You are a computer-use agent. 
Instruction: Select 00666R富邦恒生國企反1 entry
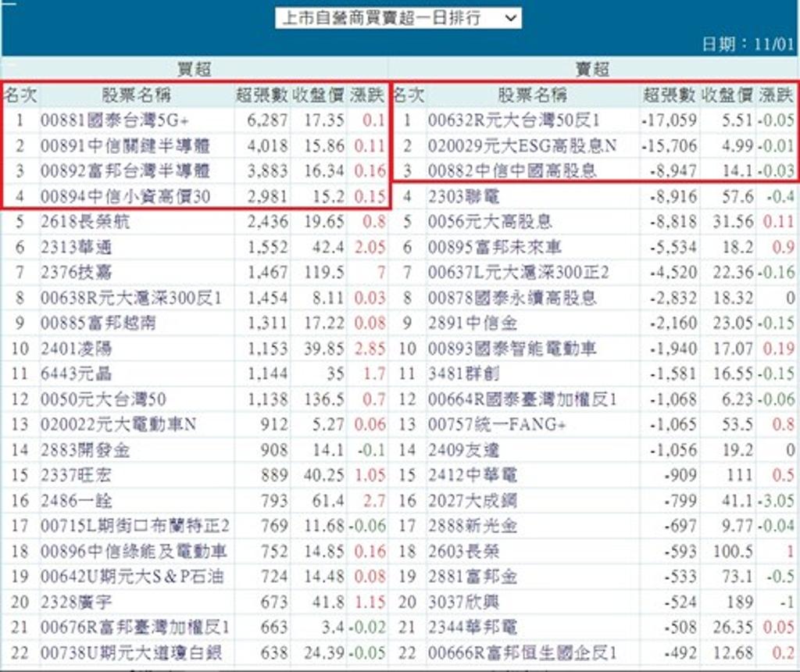(x=523, y=652)
